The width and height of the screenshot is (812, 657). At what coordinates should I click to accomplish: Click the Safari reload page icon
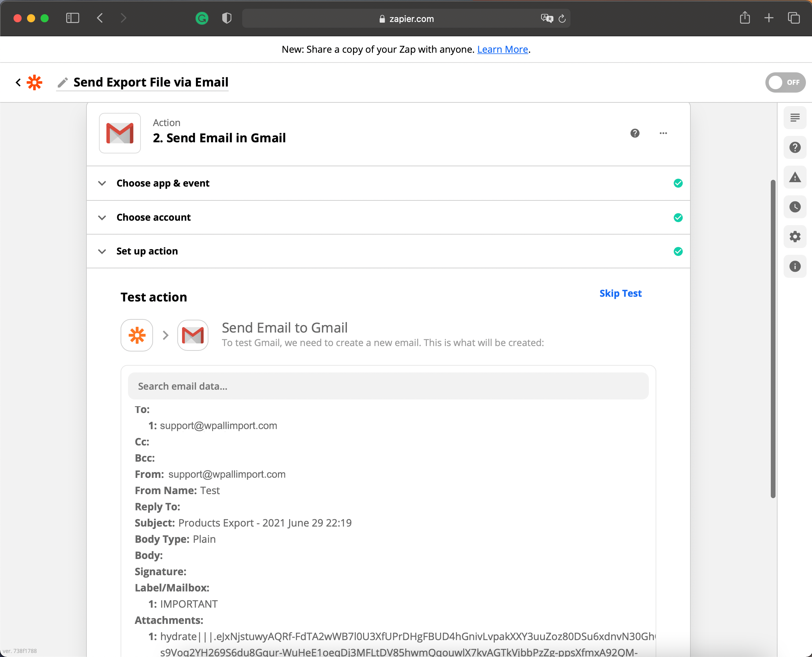pos(562,19)
